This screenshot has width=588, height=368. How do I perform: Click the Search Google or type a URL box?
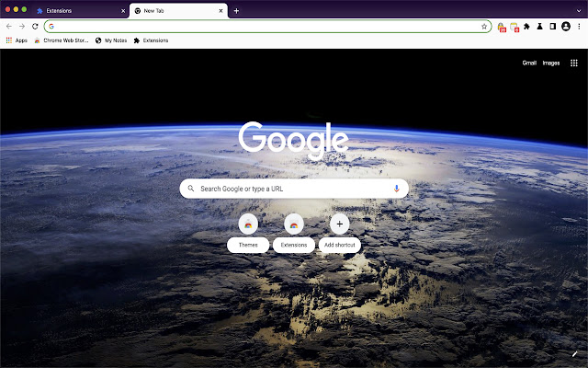294,189
